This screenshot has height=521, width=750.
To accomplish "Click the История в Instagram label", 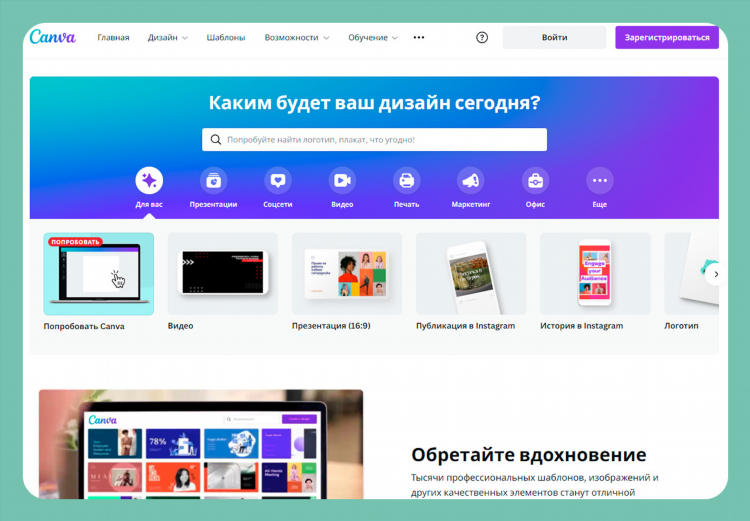I will 582,326.
